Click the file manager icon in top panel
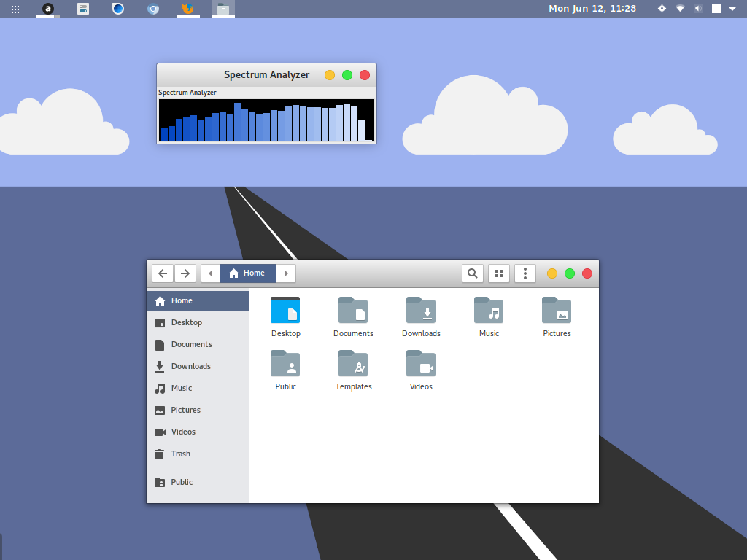Screen dimensions: 747x560 (223, 9)
